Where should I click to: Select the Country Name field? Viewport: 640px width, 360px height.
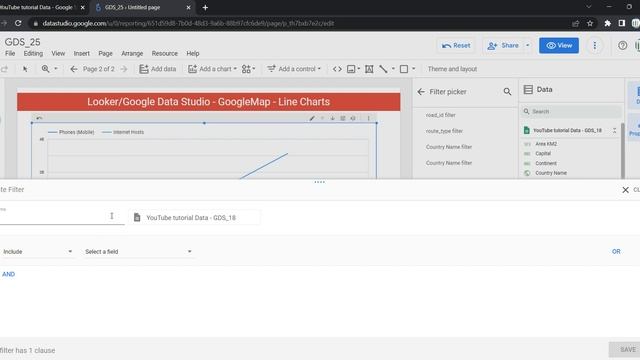[551, 173]
